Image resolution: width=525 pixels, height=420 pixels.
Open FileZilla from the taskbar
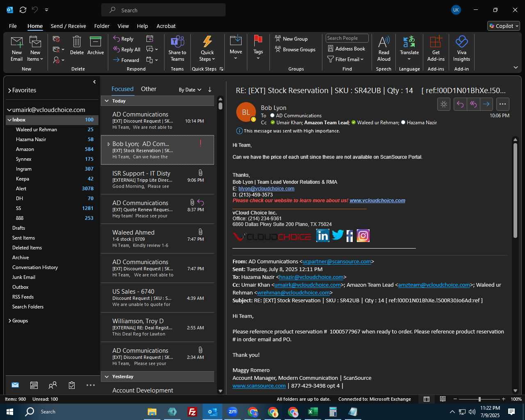192,412
